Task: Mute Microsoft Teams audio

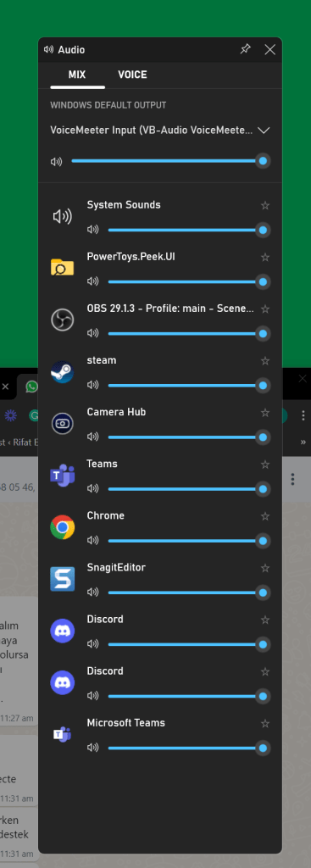Action: (x=92, y=748)
